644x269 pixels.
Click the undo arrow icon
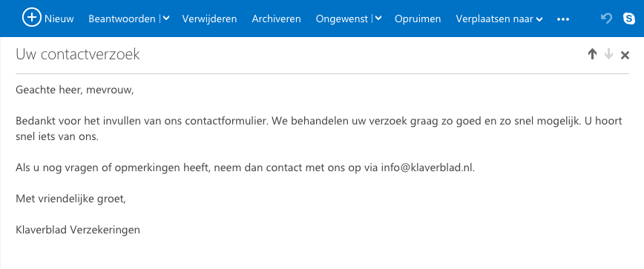pyautogui.click(x=606, y=19)
